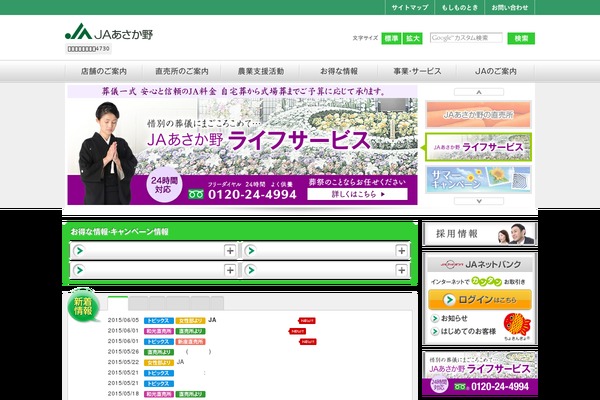Click トピックス tag on the 2015/06/05 news

(x=158, y=321)
